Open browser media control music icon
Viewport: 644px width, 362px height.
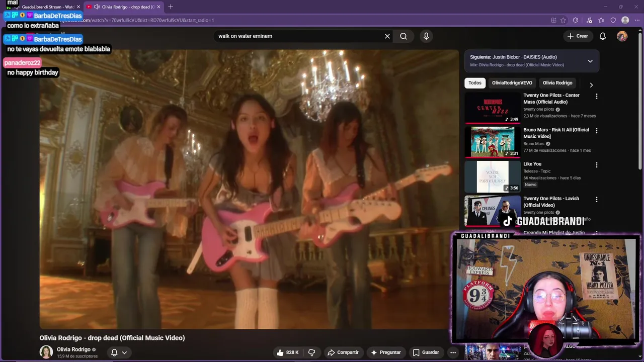tap(589, 20)
